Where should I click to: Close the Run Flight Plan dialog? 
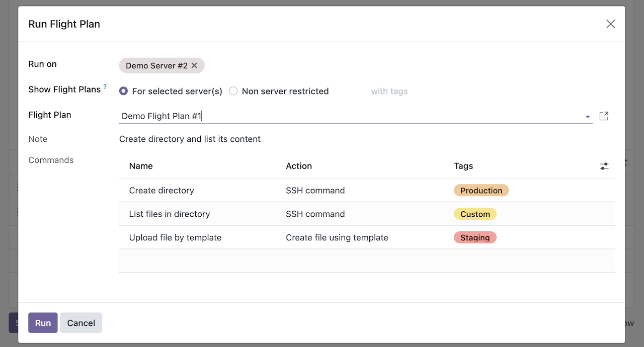(610, 24)
